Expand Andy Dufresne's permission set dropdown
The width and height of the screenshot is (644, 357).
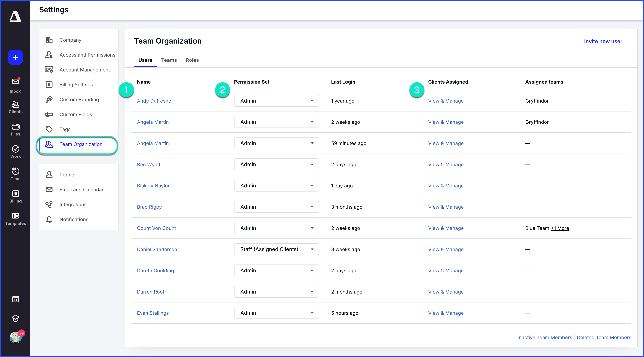[x=276, y=101]
